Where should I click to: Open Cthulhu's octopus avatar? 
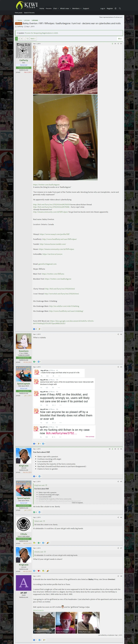(x=24, y=524)
